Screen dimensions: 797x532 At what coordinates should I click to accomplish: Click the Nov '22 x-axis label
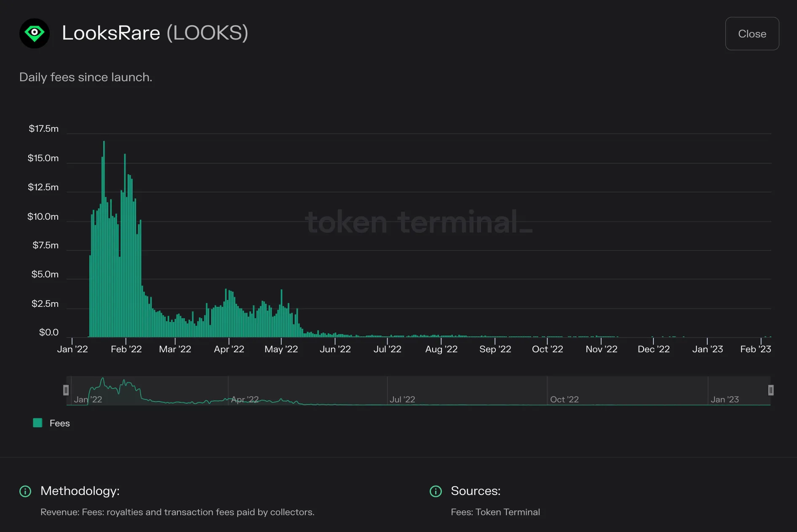point(602,349)
